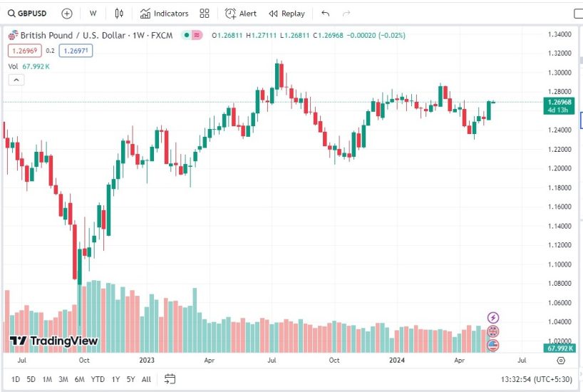583x392 pixels.
Task: Open chart settings gear on the time axis
Action: [x=561, y=361]
